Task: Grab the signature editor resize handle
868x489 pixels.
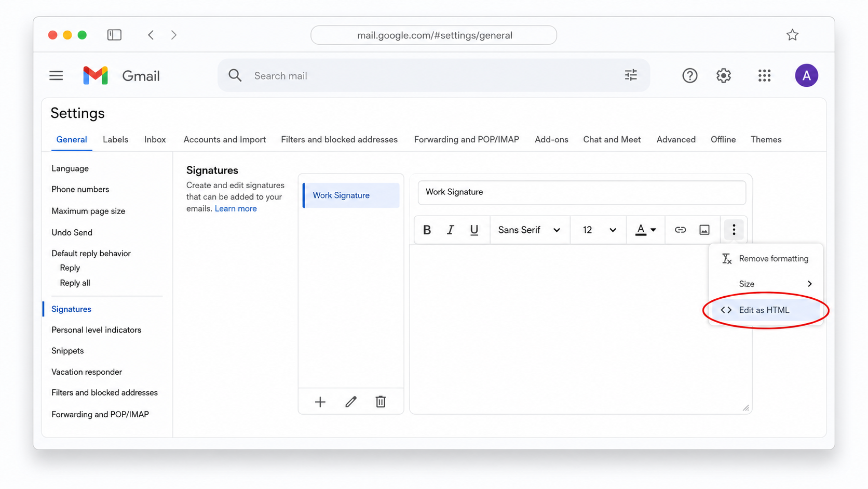Action: [x=745, y=408]
